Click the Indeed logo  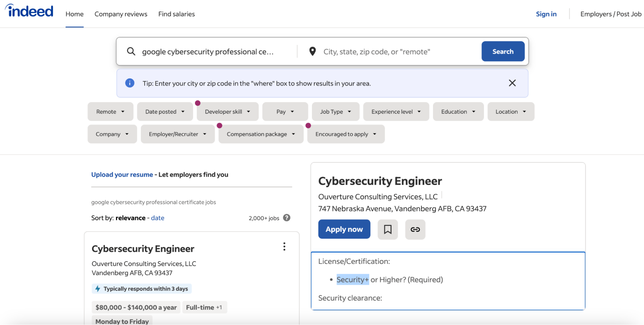tap(29, 11)
